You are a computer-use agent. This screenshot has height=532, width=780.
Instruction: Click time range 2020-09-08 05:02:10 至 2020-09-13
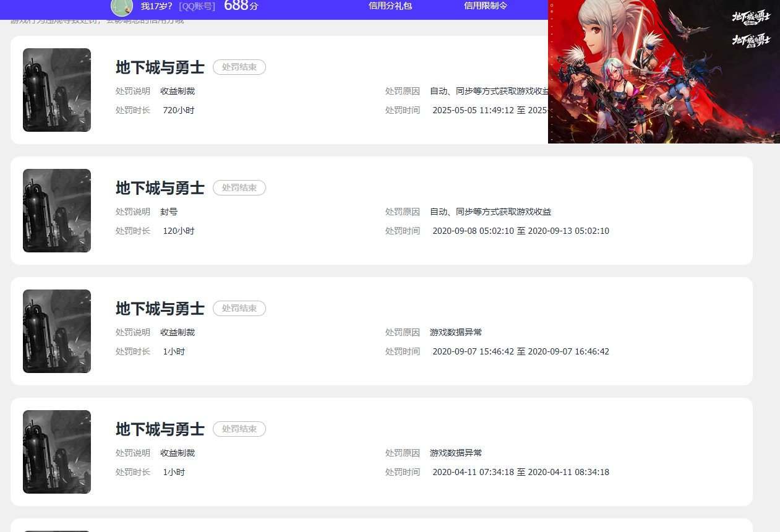pyautogui.click(x=521, y=231)
